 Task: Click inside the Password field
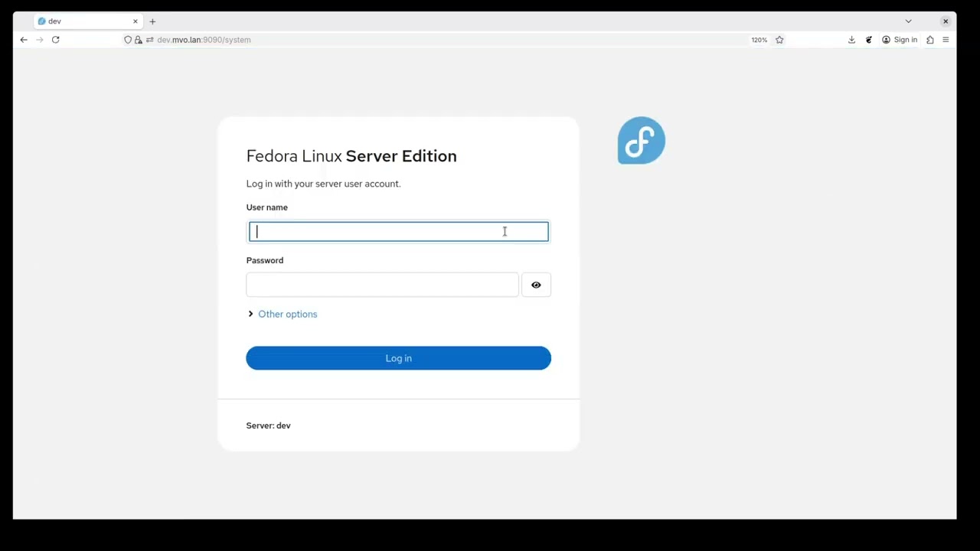click(x=382, y=285)
